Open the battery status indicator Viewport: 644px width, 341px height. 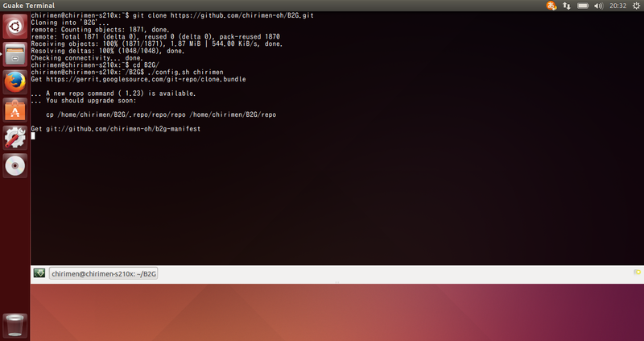pos(583,6)
